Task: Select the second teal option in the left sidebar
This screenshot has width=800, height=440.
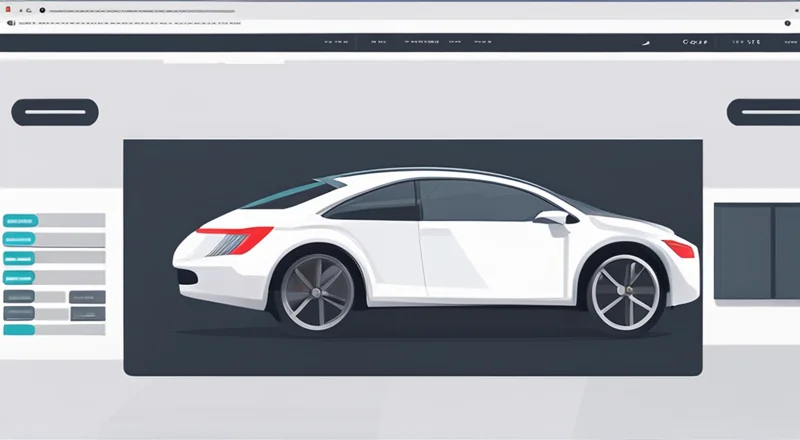Action: [x=20, y=240]
